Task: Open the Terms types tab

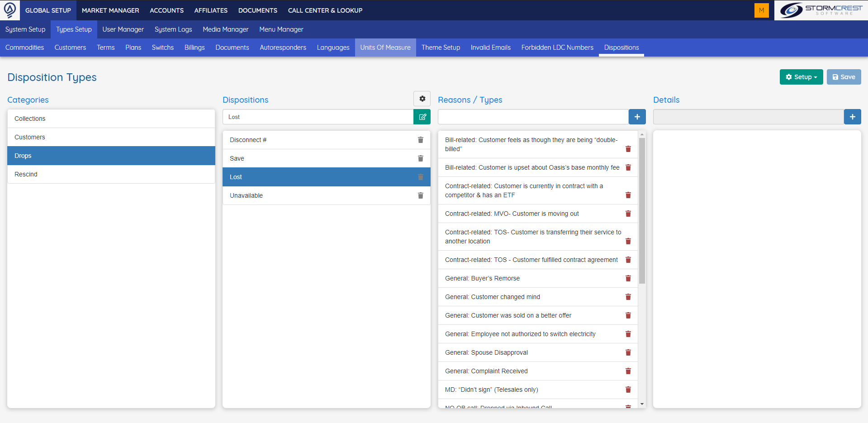Action: point(105,48)
